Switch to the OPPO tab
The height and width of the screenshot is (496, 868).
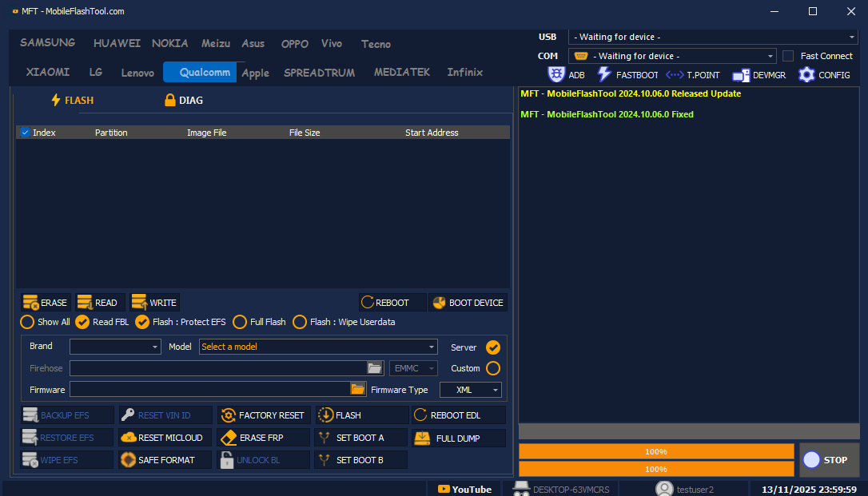[x=294, y=44]
